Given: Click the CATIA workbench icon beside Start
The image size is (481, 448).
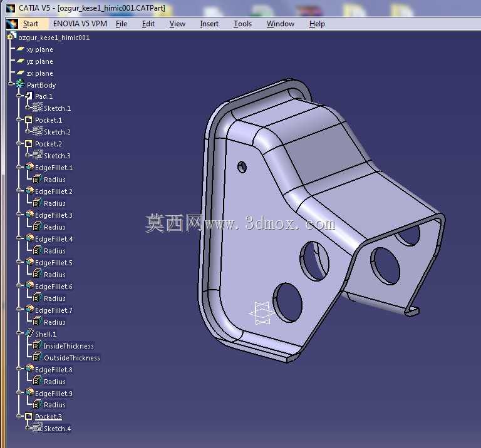Looking at the screenshot, I should point(13,24).
